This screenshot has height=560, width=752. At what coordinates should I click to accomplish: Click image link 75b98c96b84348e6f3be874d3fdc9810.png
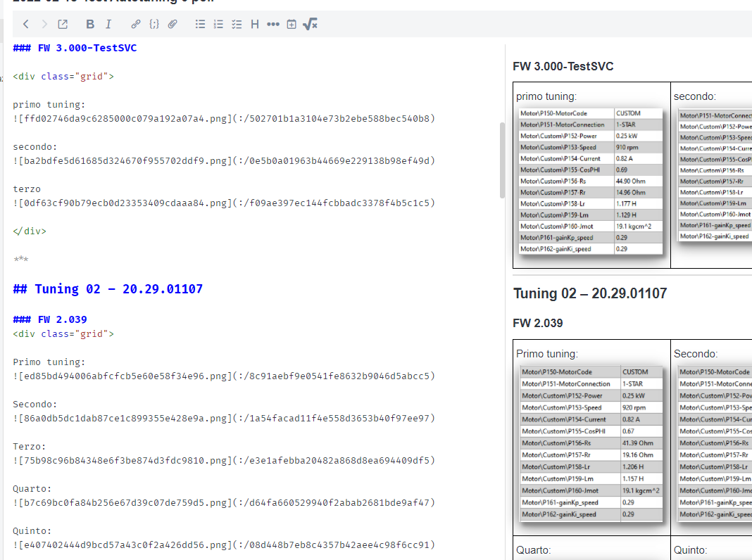pos(224,460)
